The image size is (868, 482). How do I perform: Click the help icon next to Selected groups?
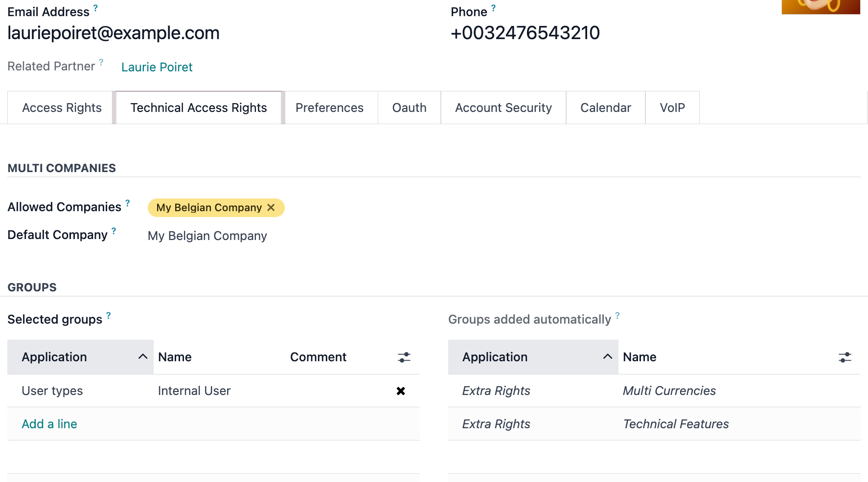(x=109, y=315)
